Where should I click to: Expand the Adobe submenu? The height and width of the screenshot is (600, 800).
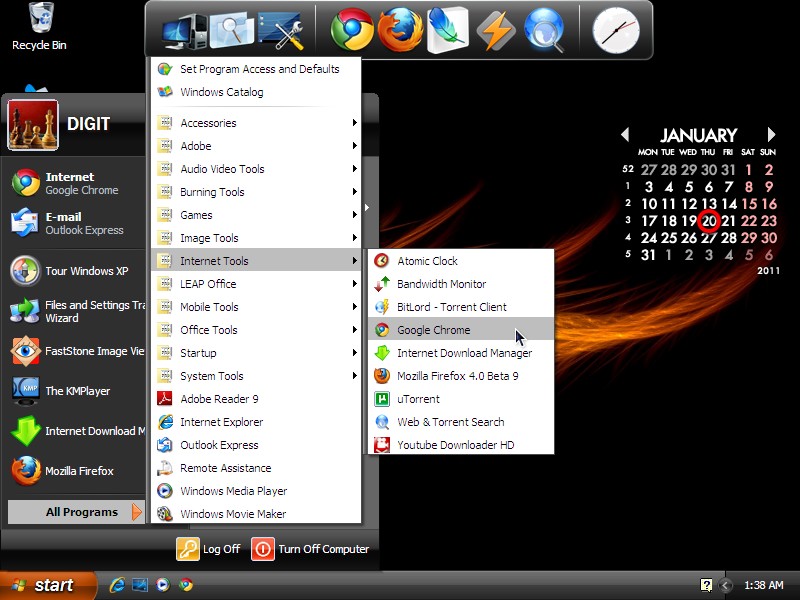point(256,146)
